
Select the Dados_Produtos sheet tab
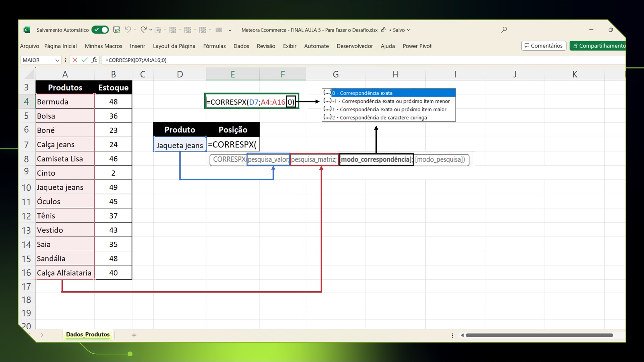point(88,335)
